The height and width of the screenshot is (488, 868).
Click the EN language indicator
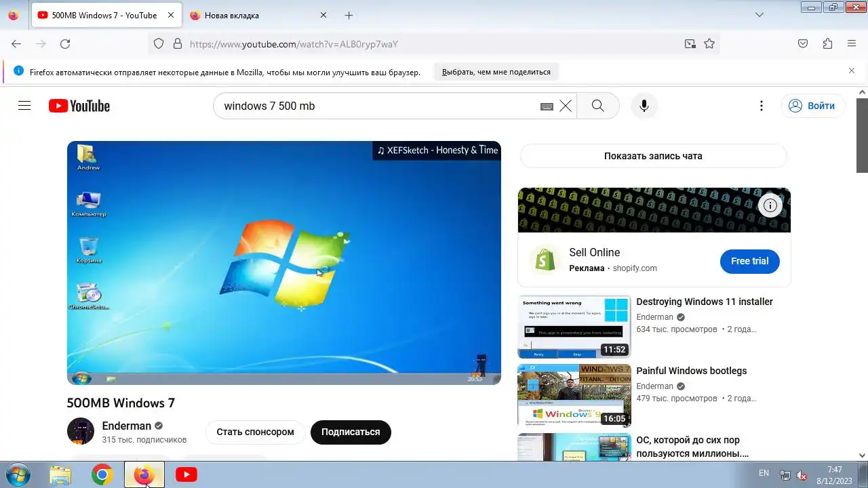pos(764,473)
